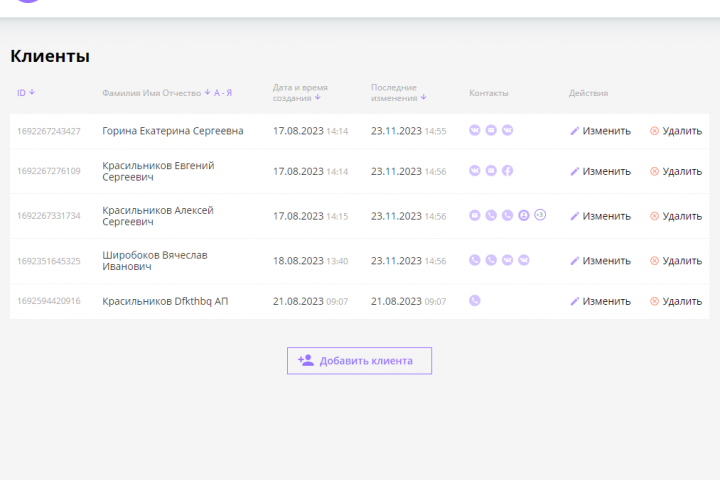The image size is (720, 480).
Task: Click last change date 23.11.2023 14:55
Action: pos(409,131)
